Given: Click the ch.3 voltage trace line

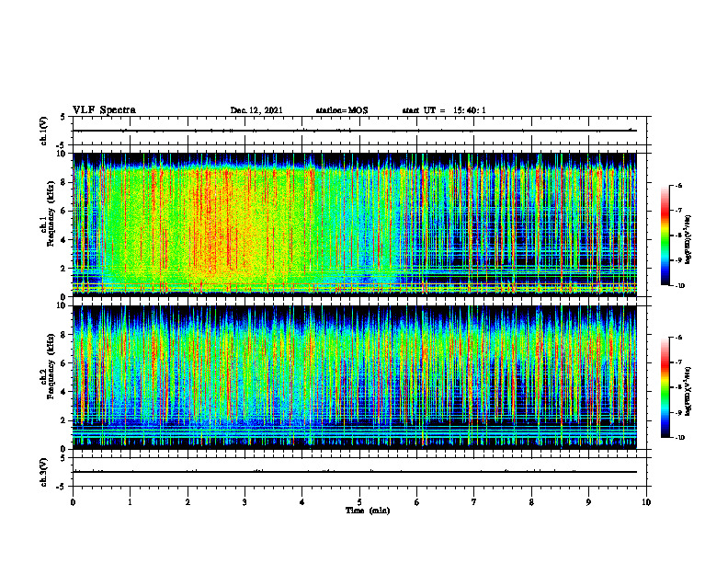Looking at the screenshot, I should pos(355,472).
